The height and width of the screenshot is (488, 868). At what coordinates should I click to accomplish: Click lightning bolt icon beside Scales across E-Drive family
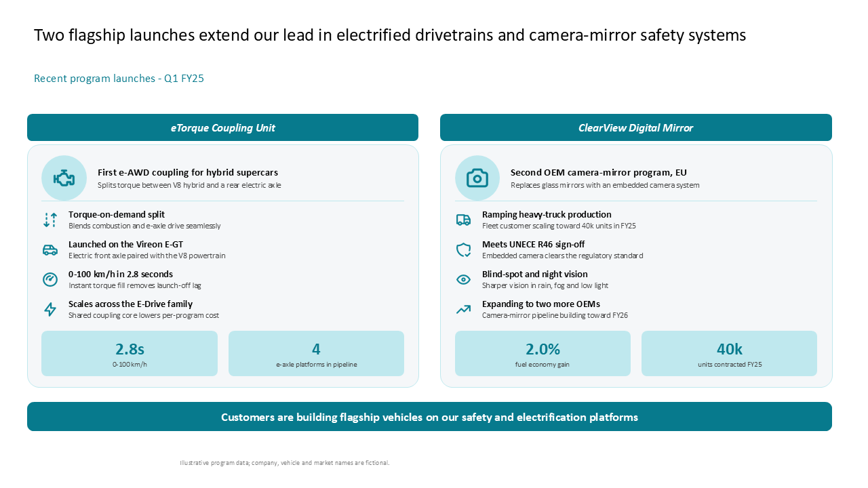point(50,309)
